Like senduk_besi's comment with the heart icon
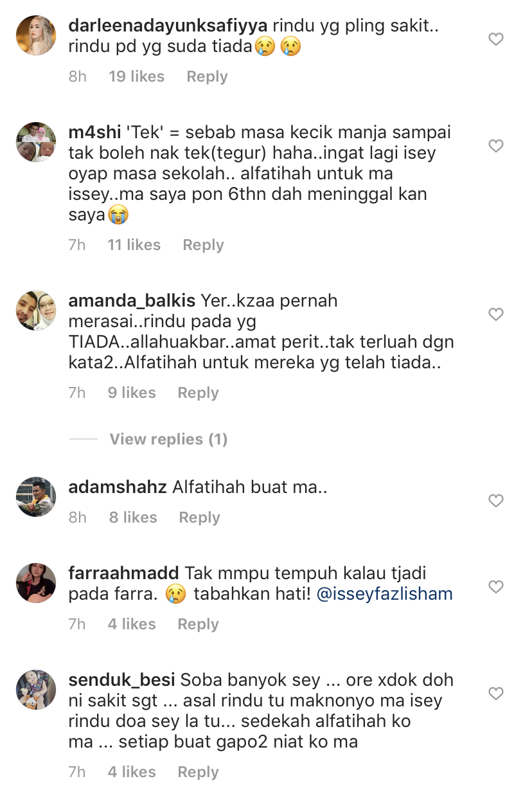This screenshot has width=532, height=790. [495, 694]
